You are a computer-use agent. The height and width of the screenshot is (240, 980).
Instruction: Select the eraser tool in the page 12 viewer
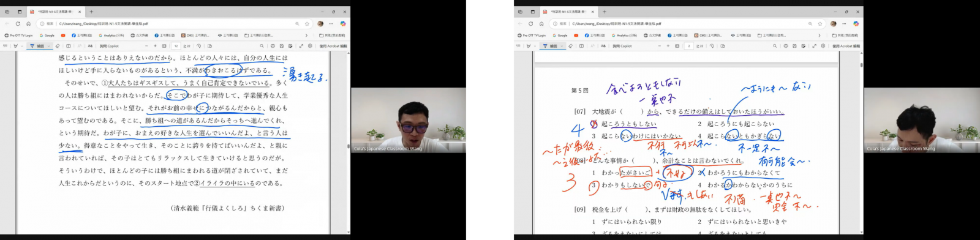tap(58, 46)
